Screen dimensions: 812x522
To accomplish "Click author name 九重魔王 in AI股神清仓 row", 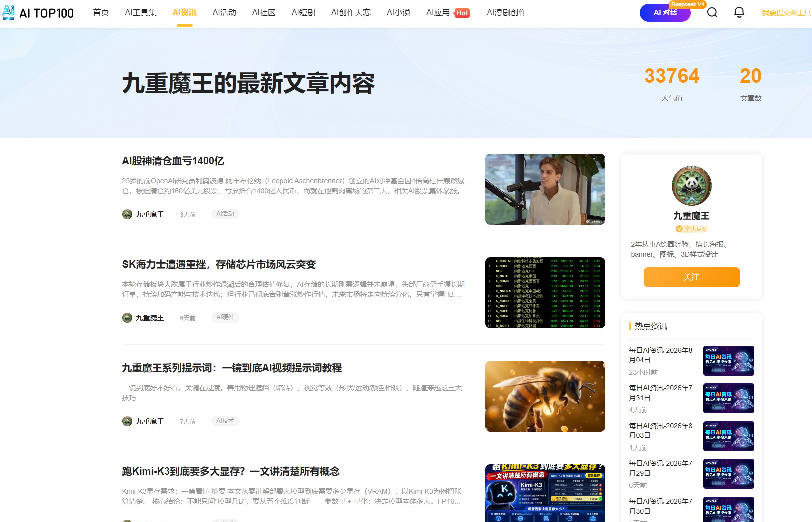I will 150,214.
